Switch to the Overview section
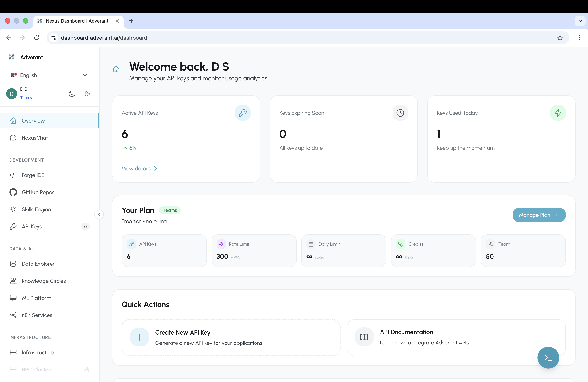Screen dimensions: 588x382 point(33,121)
